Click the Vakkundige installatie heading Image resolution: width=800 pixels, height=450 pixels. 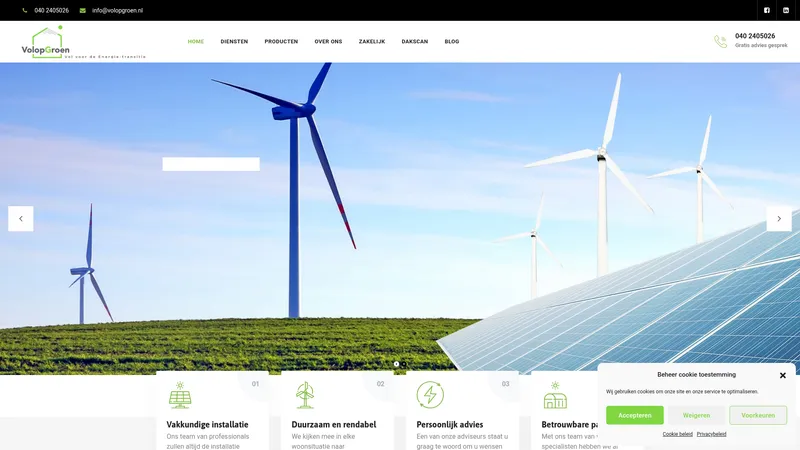click(207, 424)
